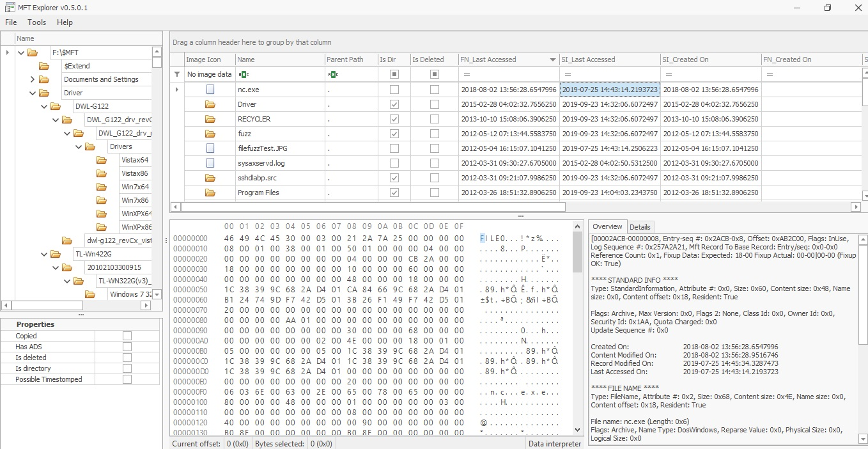Click the filefuzzTest.JPG file icon
This screenshot has height=449, width=868.
(x=210, y=148)
